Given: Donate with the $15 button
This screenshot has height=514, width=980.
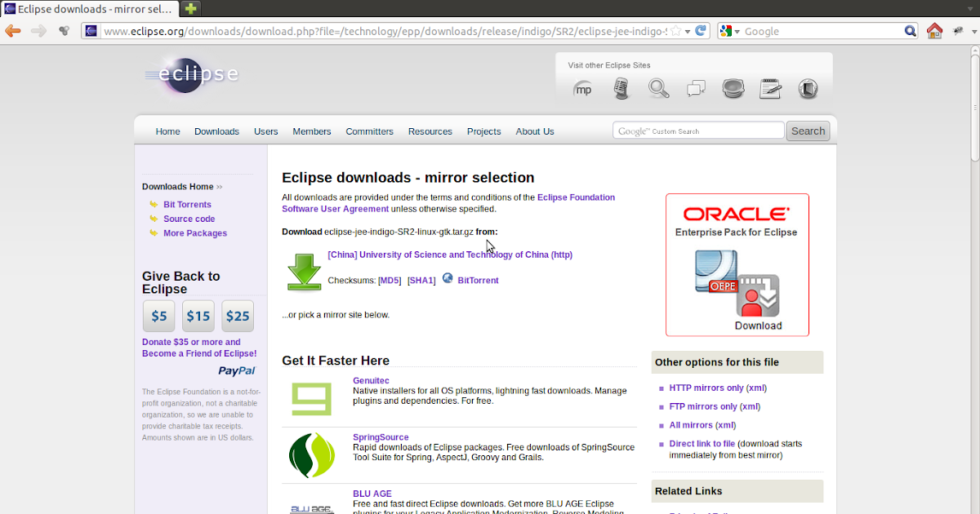Looking at the screenshot, I should click(198, 316).
